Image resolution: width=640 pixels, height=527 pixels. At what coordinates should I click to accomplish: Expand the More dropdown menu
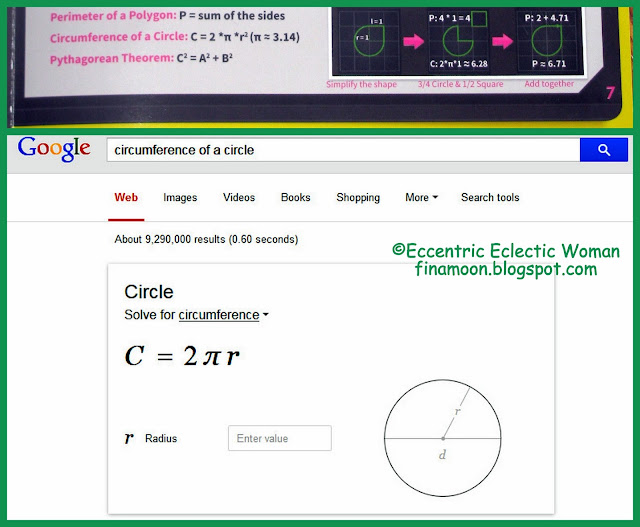click(x=421, y=198)
